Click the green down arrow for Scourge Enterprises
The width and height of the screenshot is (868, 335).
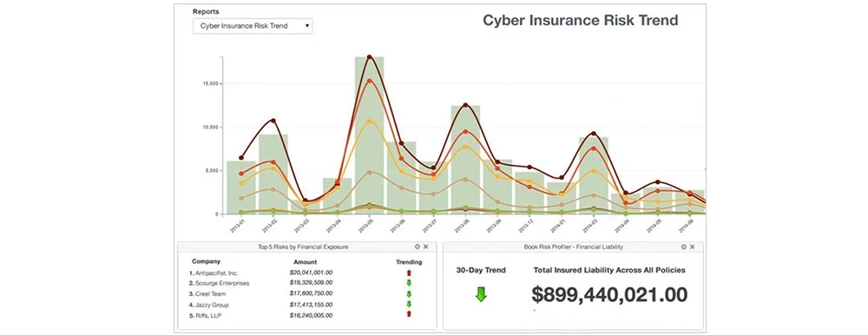coord(409,283)
